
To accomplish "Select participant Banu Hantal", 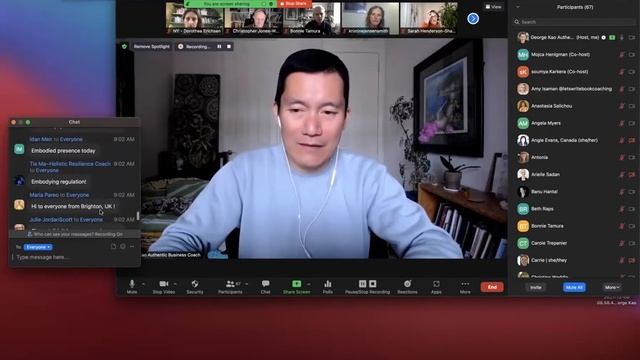I will pos(574,191).
